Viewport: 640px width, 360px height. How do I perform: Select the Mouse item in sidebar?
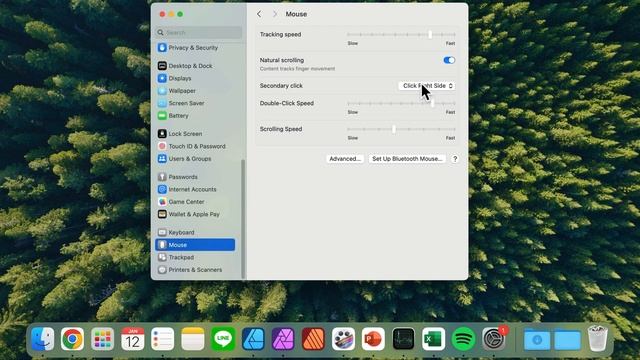coord(195,245)
